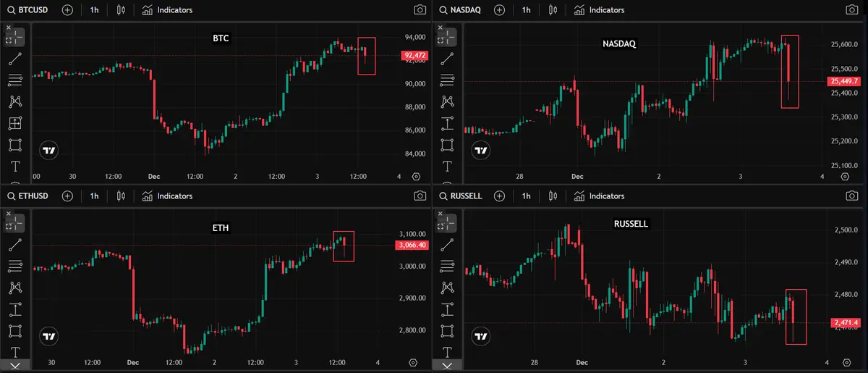Open BTC chart axis settings gear
868x373 pixels.
pos(416,177)
